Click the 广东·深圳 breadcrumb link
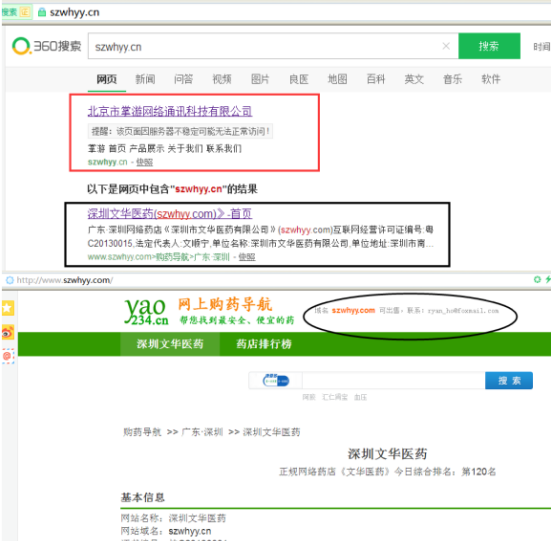The image size is (551, 541). pyautogui.click(x=202, y=432)
